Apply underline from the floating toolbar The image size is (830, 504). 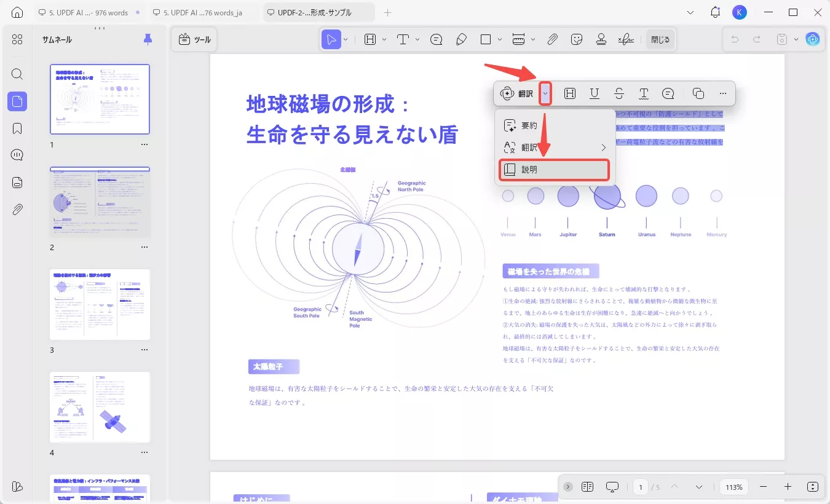(595, 93)
